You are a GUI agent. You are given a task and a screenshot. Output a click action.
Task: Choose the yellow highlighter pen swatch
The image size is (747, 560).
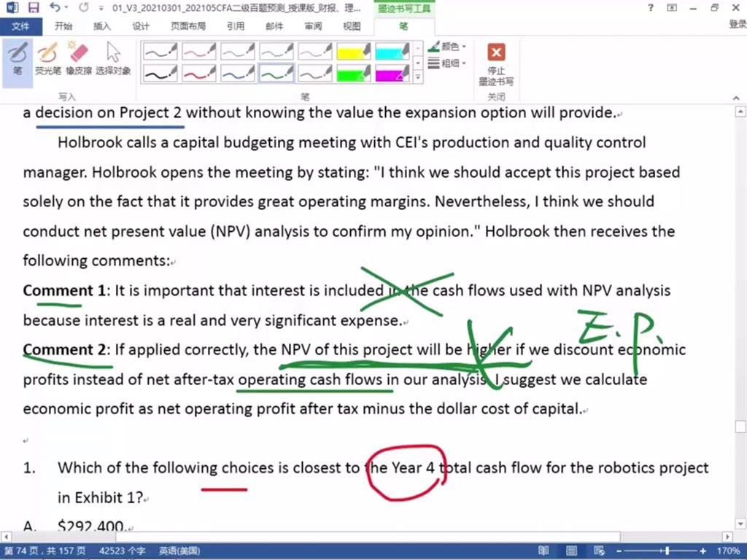coord(354,52)
